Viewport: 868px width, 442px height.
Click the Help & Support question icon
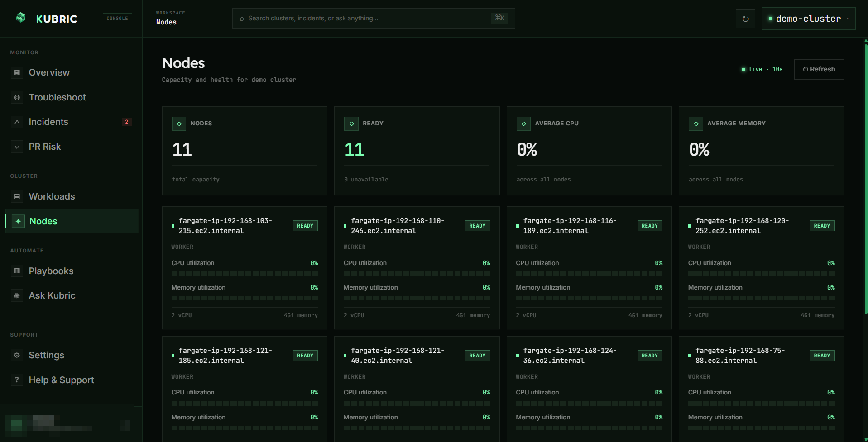tap(17, 380)
